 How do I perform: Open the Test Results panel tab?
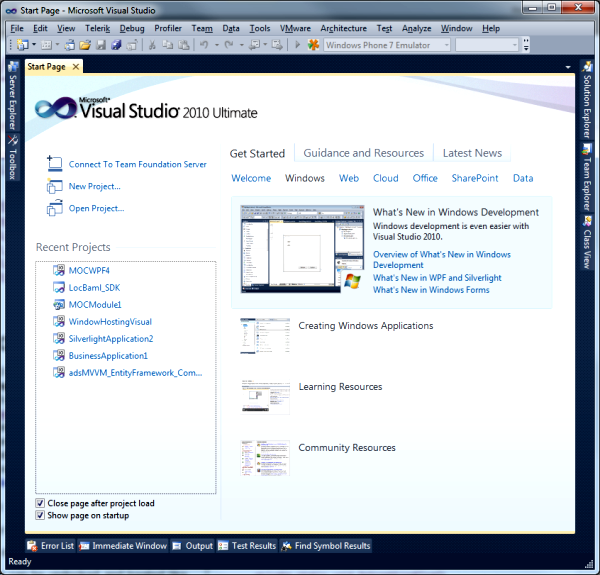pyautogui.click(x=247, y=546)
